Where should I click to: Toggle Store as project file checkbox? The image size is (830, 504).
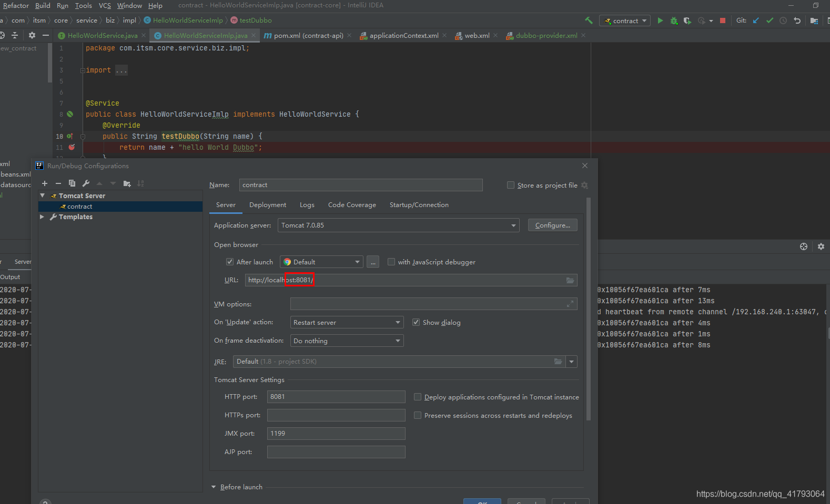511,185
